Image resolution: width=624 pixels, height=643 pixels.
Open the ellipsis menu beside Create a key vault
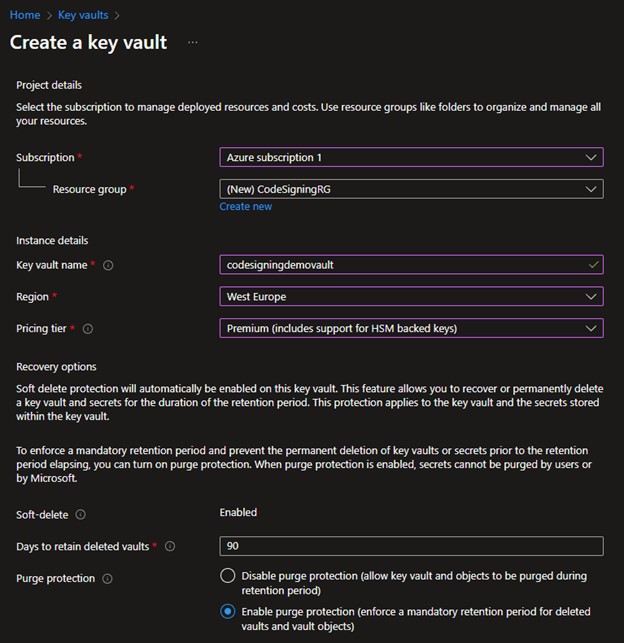[193, 42]
